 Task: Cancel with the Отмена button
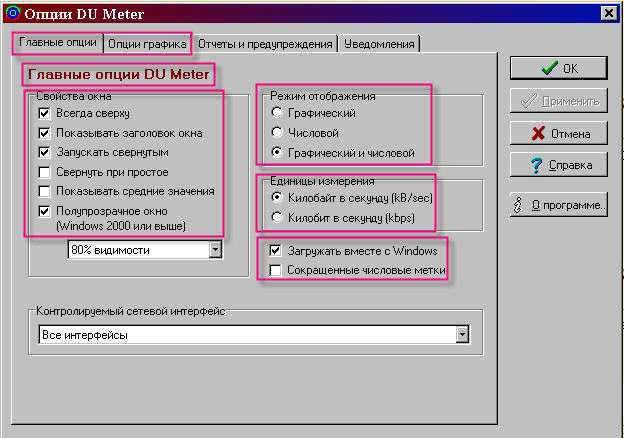(x=559, y=133)
